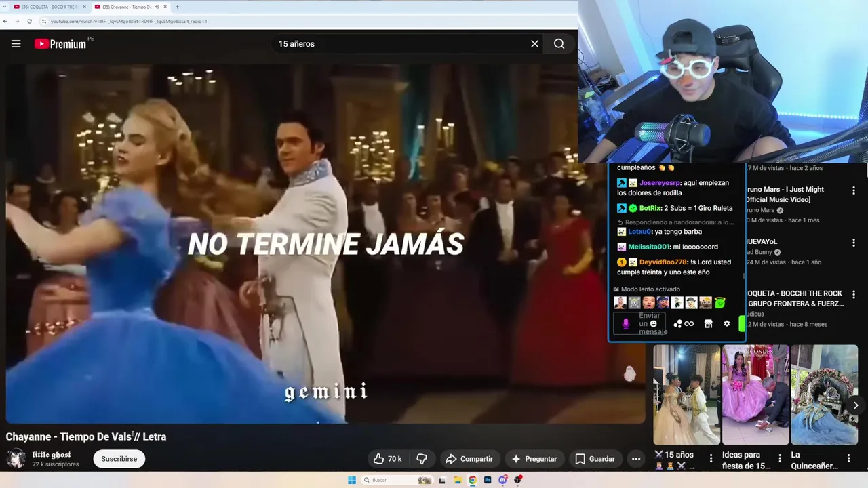
Task: Open the YouTube hamburger guide menu
Action: (16, 43)
